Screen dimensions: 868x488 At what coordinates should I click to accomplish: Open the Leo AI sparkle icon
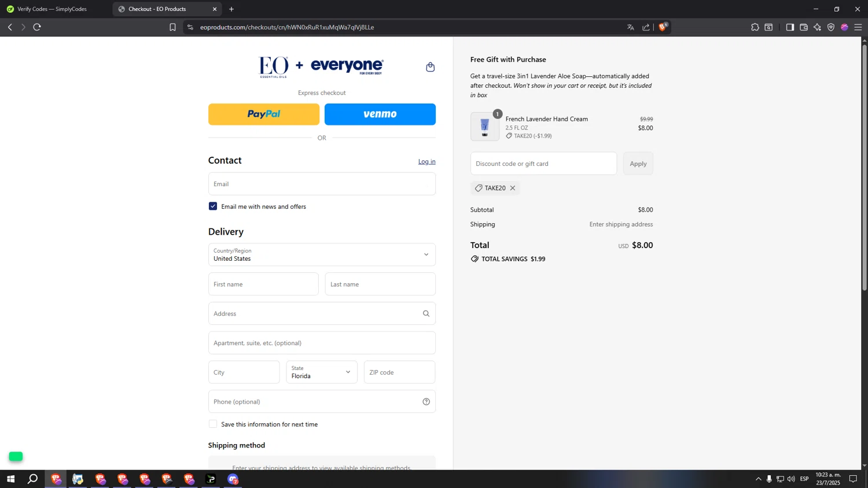[x=817, y=27]
